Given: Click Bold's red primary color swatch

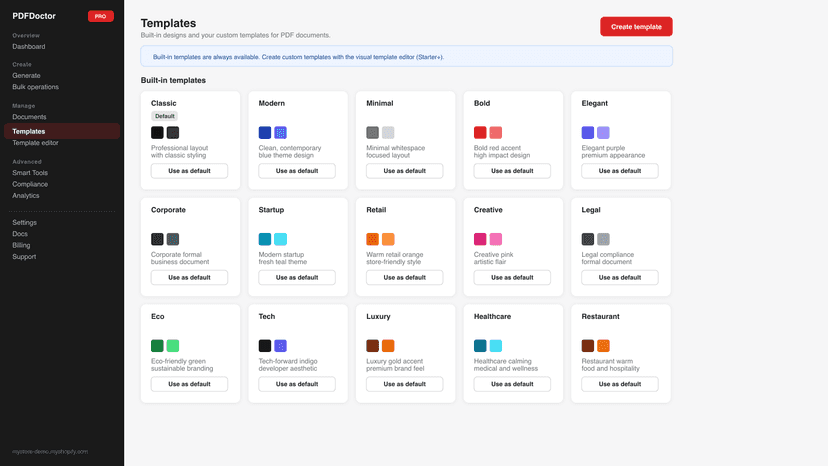Looking at the screenshot, I should pos(480,133).
